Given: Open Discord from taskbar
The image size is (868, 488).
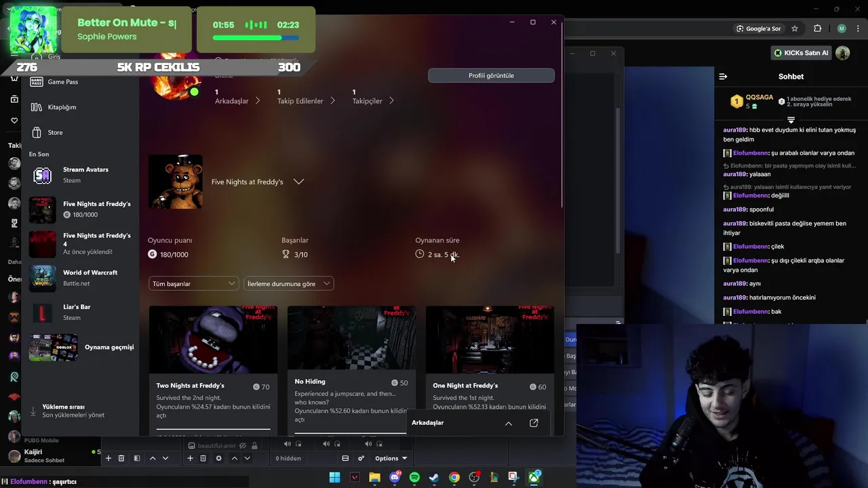Looking at the screenshot, I should [x=395, y=477].
